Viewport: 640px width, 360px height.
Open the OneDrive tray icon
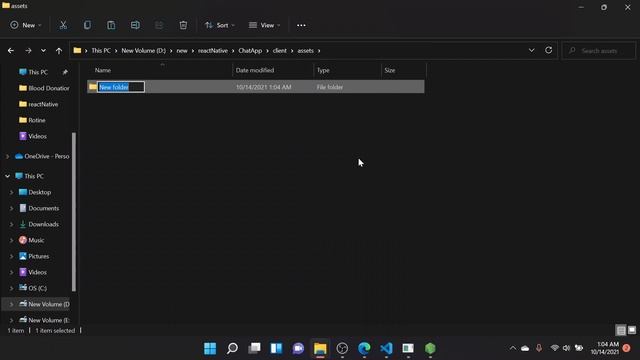[x=525, y=348]
